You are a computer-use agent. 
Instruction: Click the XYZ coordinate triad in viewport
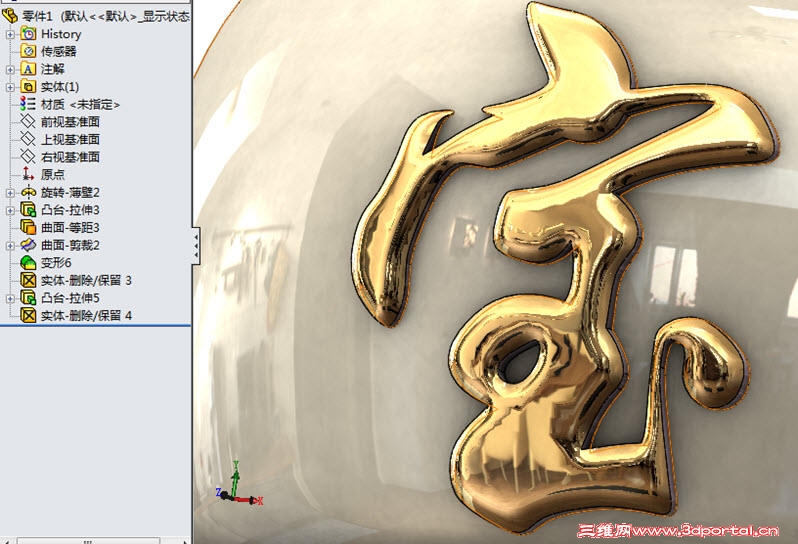coord(239,483)
